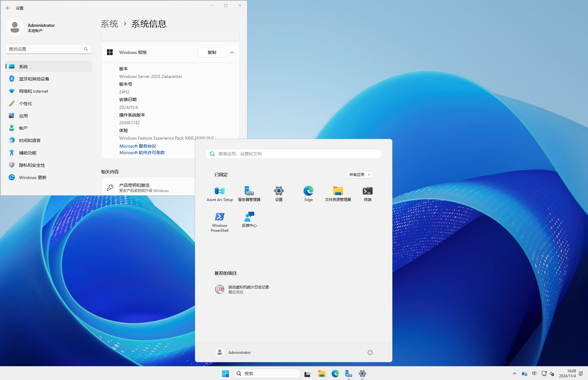Open 网络和 Internet settings category
The image size is (588, 380).
coord(48,91)
